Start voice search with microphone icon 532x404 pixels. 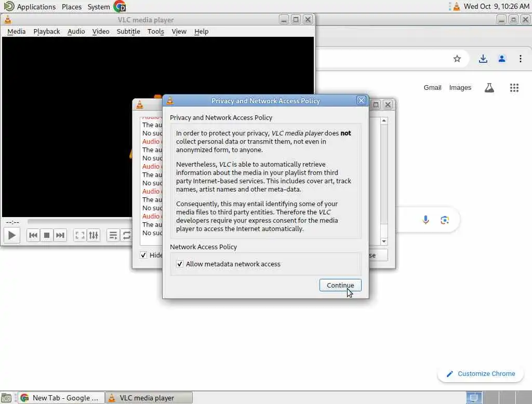click(x=425, y=220)
